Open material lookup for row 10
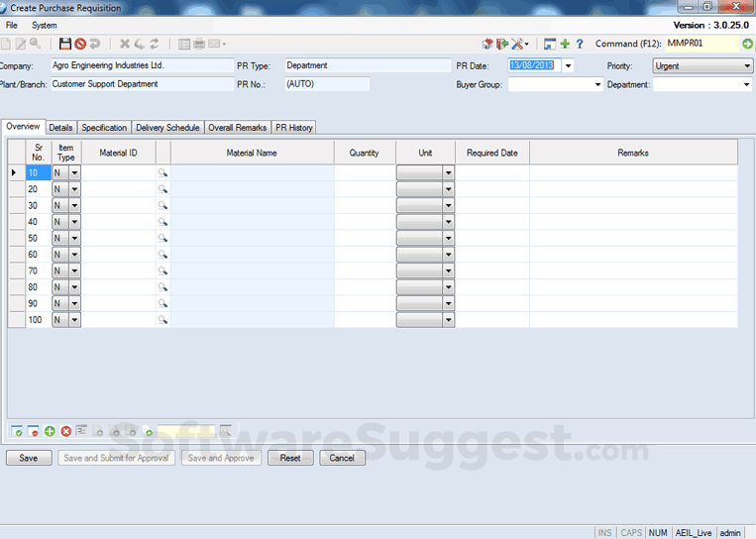The image size is (756, 539). click(162, 172)
